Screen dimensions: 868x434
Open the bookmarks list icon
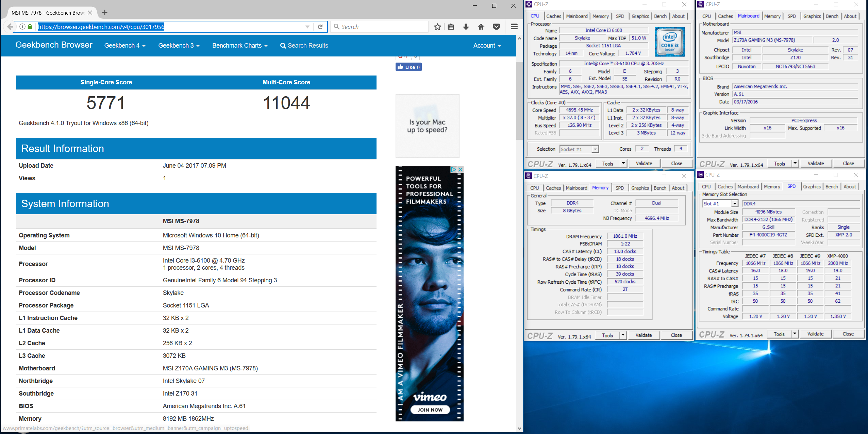(451, 27)
